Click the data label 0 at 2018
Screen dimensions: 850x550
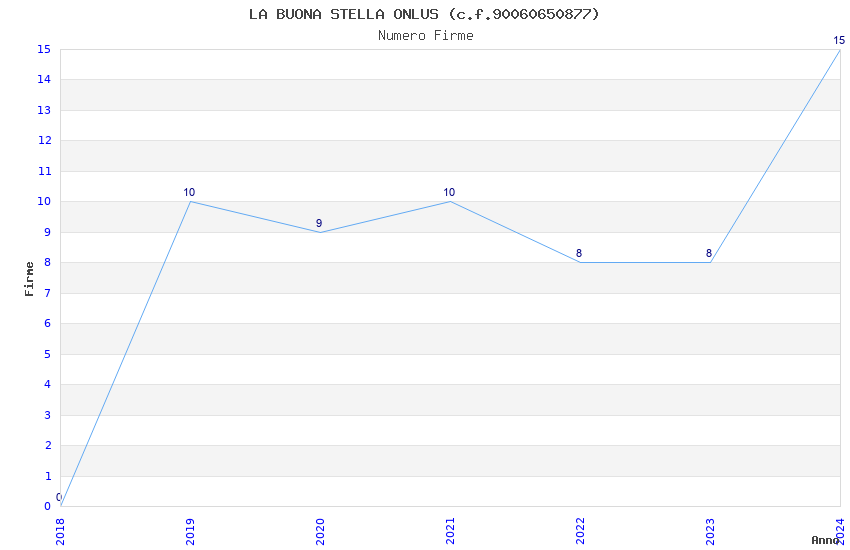point(59,497)
